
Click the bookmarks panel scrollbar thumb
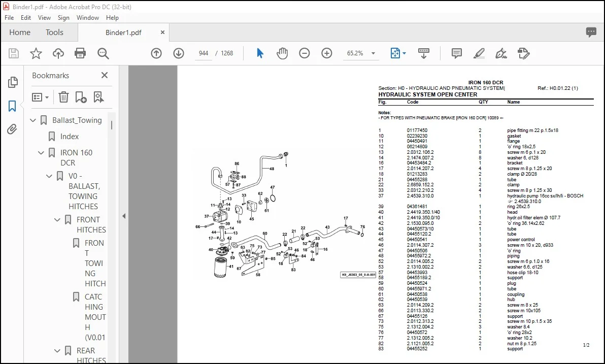coord(112,125)
